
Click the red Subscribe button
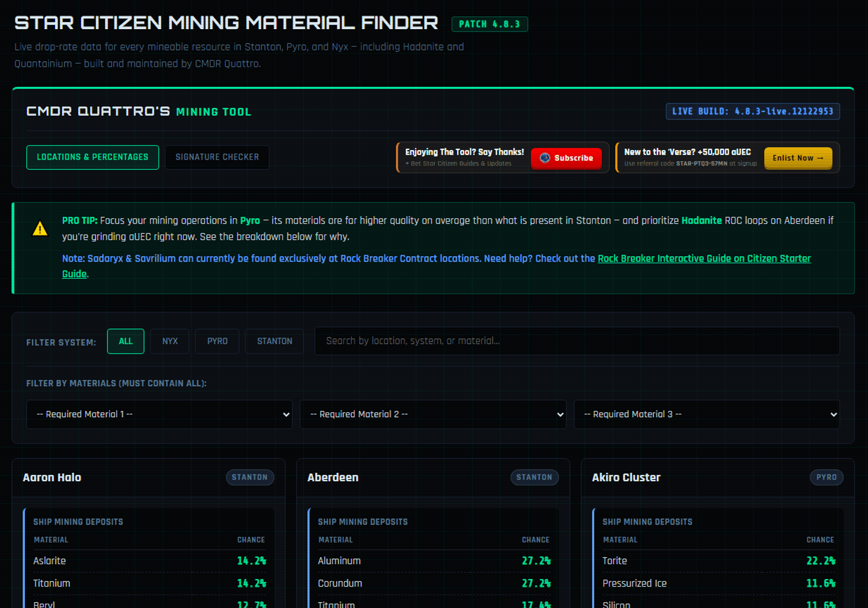(566, 158)
